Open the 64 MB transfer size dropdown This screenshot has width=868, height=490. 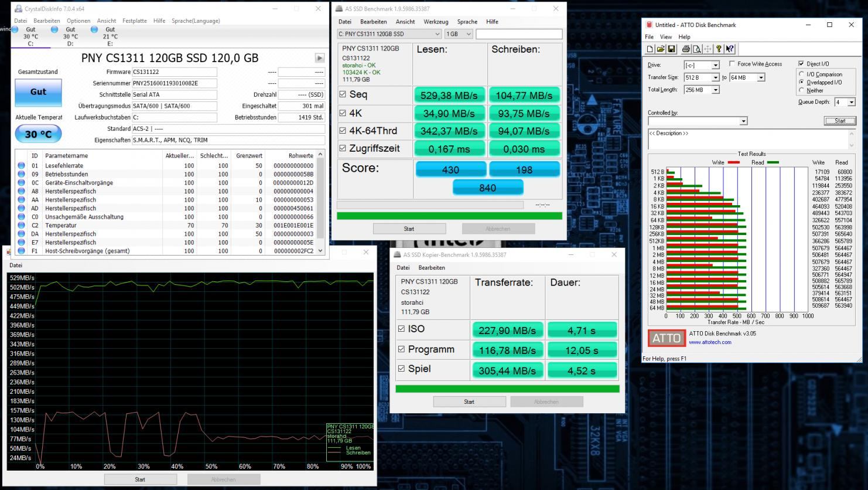point(761,77)
